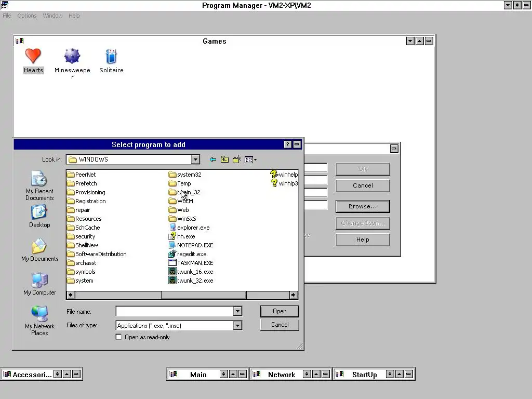Expand the File name dropdown arrow
This screenshot has height=399, width=532.
coord(237,311)
